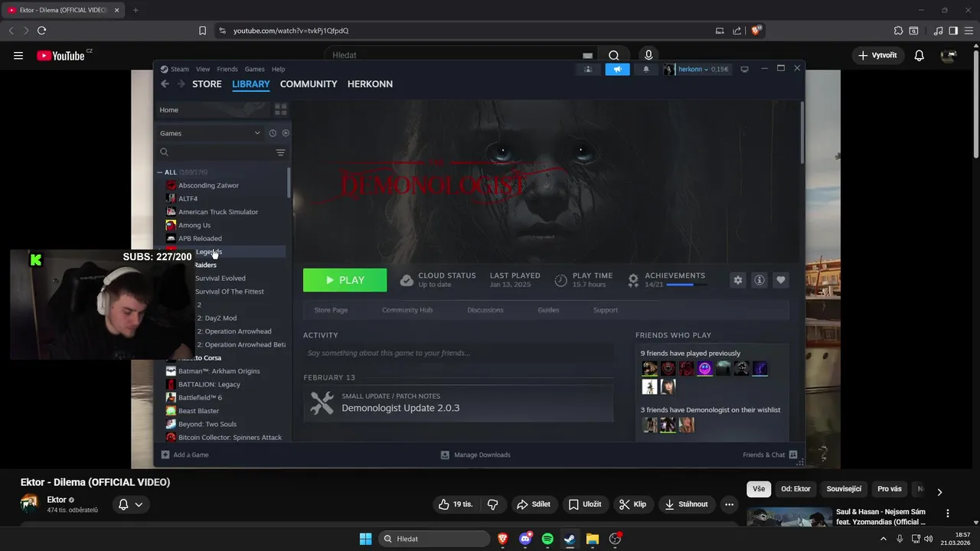Open the HERKONN profile tab
The width and height of the screenshot is (980, 551).
(370, 84)
